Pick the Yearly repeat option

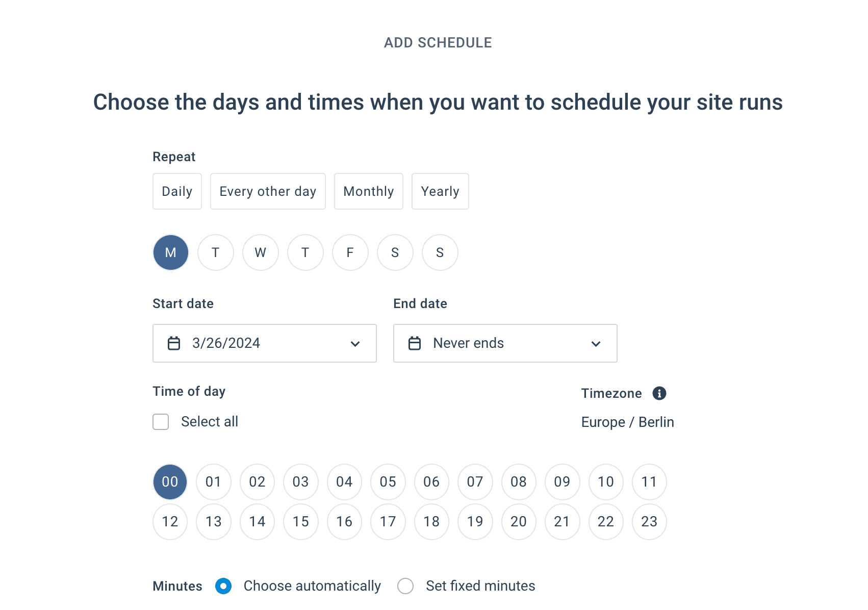pos(440,191)
